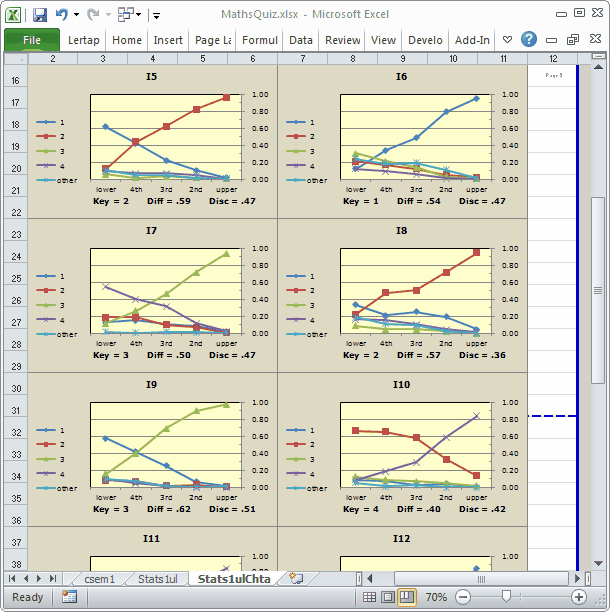The width and height of the screenshot is (610, 612).
Task: Switch to Page Layout view button
Action: (x=388, y=597)
